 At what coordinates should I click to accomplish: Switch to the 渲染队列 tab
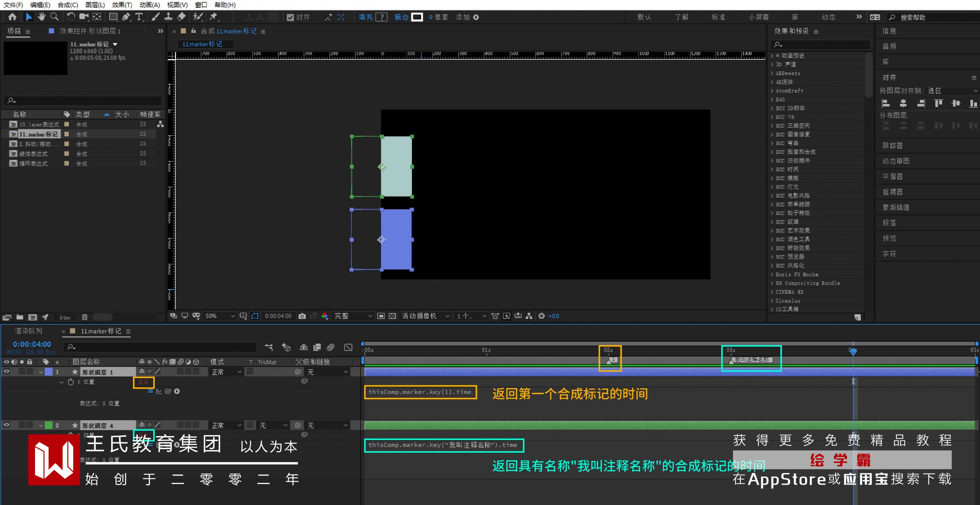coord(28,331)
